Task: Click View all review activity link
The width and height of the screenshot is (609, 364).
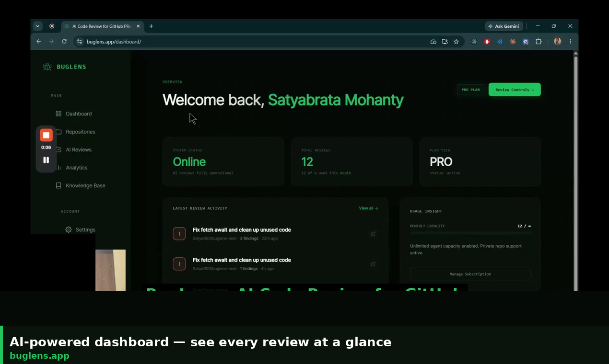Action: tap(368, 208)
